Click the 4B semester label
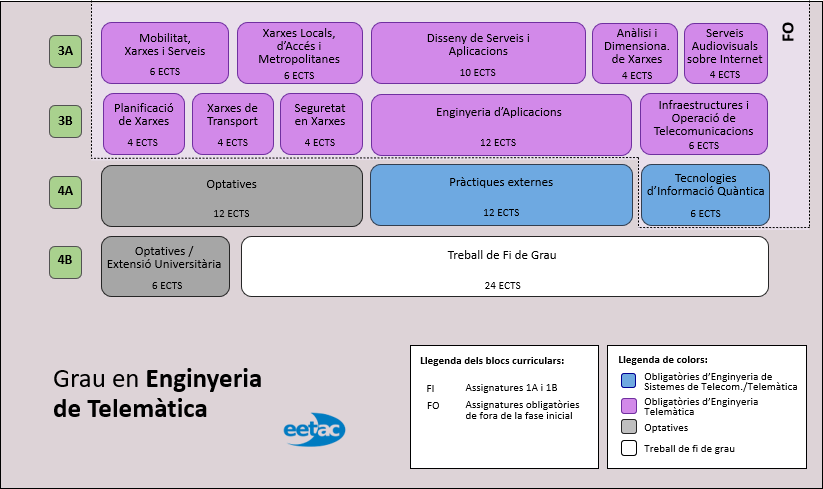 65,261
